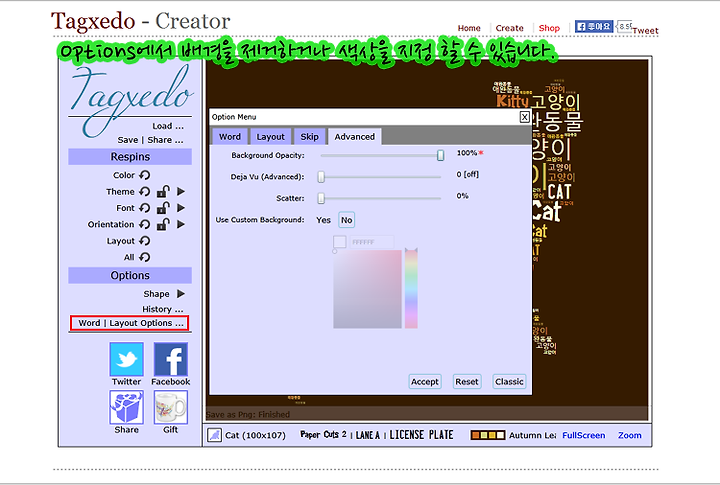This screenshot has width=720, height=485.
Task: Expand the Theme options arrow
Action: [181, 192]
